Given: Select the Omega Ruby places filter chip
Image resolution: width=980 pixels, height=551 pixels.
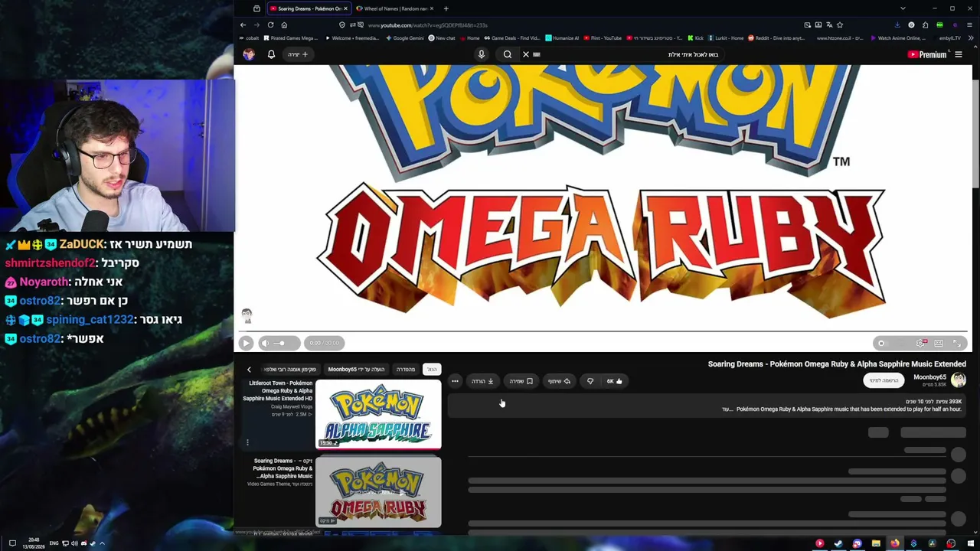Looking at the screenshot, I should pos(290,370).
